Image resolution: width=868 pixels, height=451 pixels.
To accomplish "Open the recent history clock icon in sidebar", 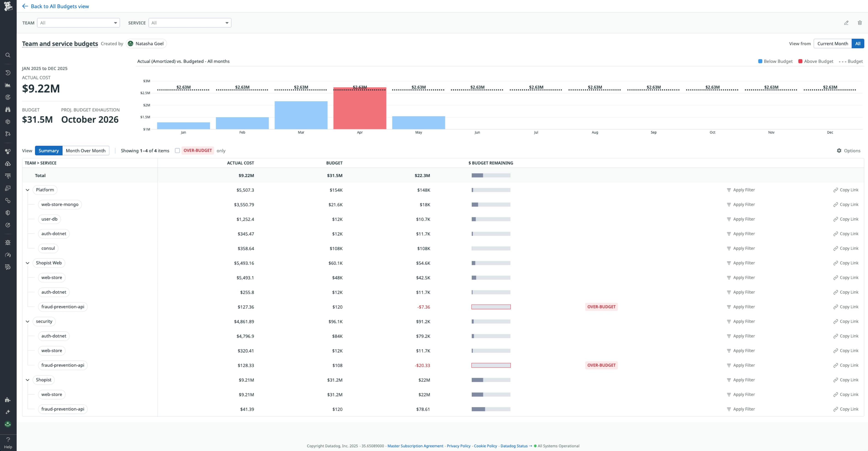I will 8,72.
